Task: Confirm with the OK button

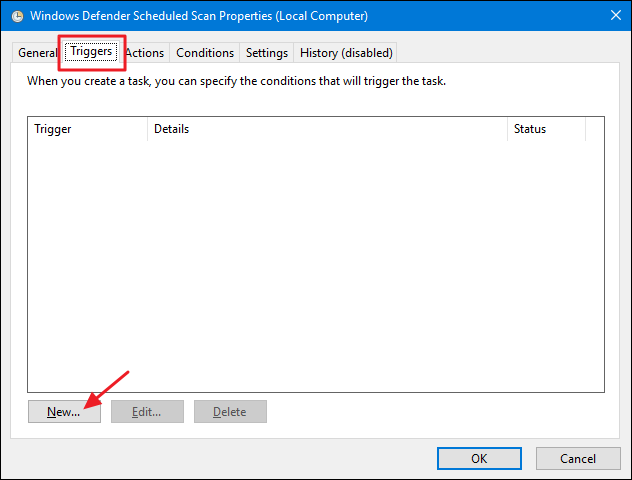Action: tap(479, 458)
